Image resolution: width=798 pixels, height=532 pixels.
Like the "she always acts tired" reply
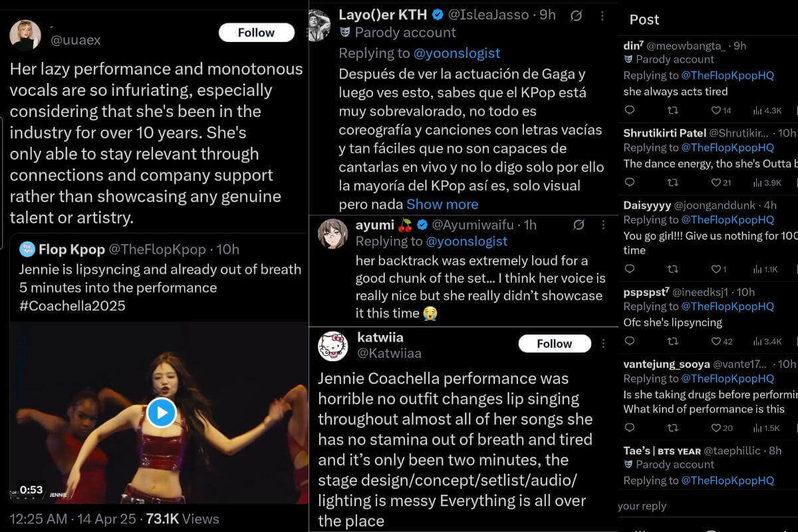click(x=716, y=110)
